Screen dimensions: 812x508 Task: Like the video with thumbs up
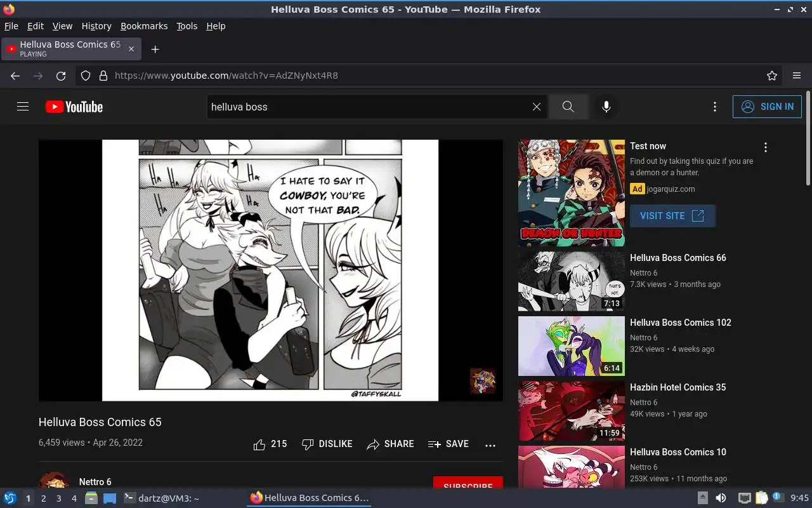tap(270, 444)
